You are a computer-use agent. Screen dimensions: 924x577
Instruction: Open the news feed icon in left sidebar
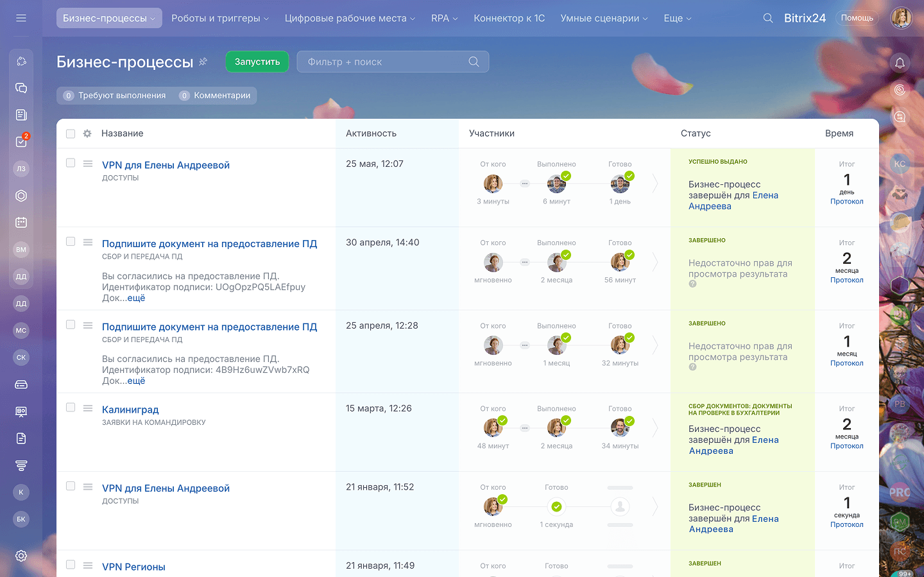[21, 115]
